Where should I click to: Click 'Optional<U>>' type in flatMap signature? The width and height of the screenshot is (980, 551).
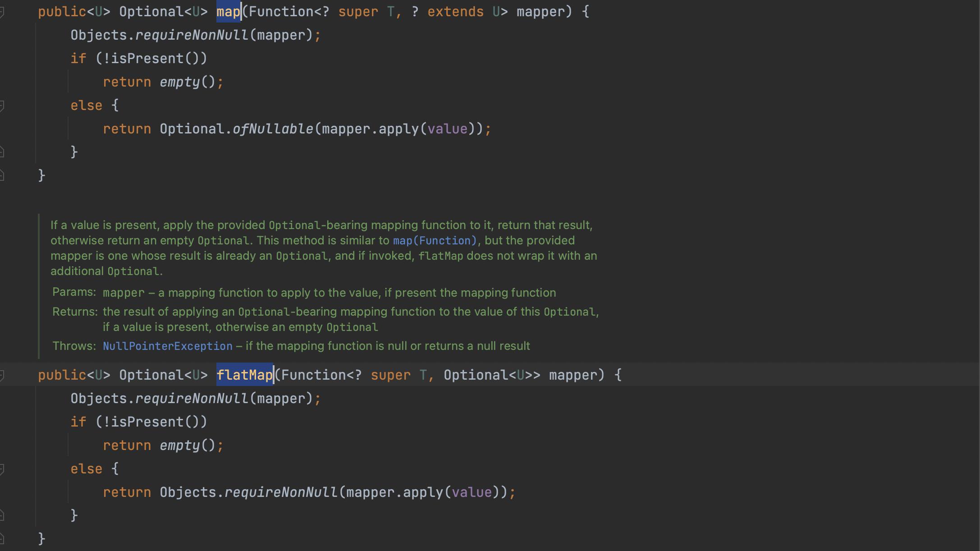492,375
